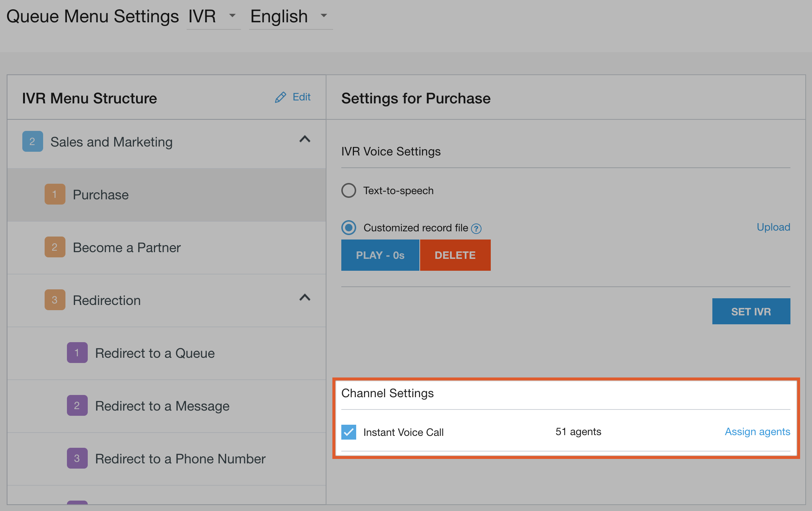This screenshot has height=511, width=812.
Task: Click purple badge beside Redirect to a Queue
Action: (77, 353)
